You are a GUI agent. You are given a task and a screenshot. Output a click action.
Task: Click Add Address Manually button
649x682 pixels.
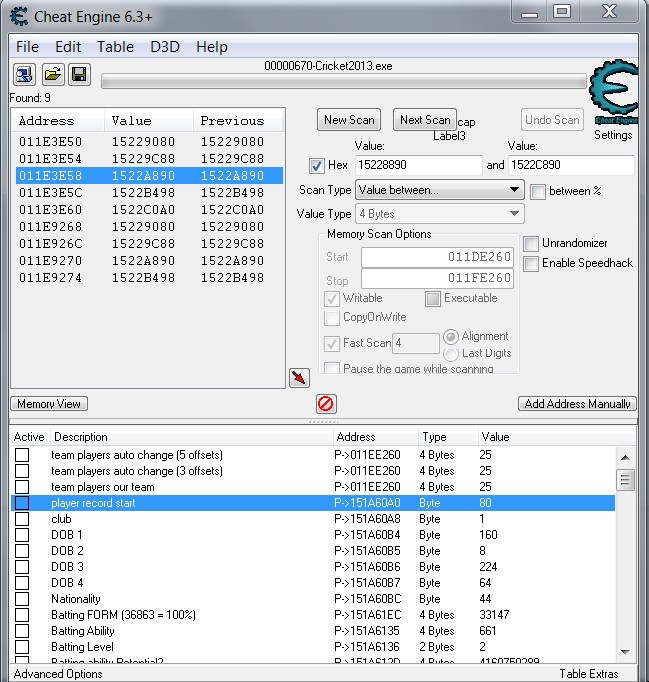(x=577, y=404)
